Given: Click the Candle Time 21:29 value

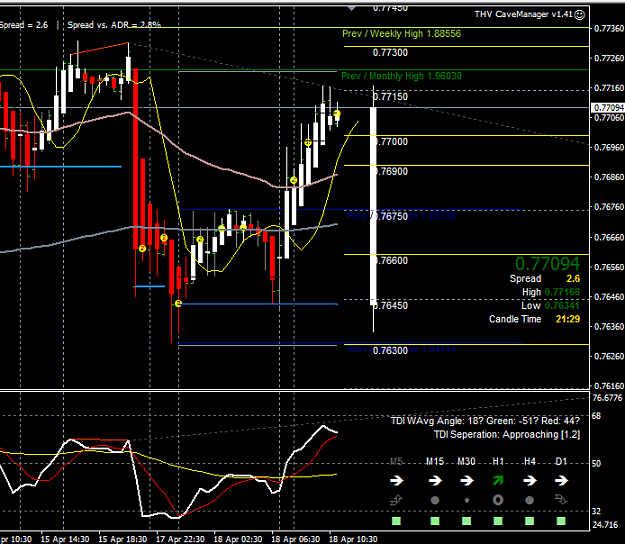Looking at the screenshot, I should (x=568, y=319).
